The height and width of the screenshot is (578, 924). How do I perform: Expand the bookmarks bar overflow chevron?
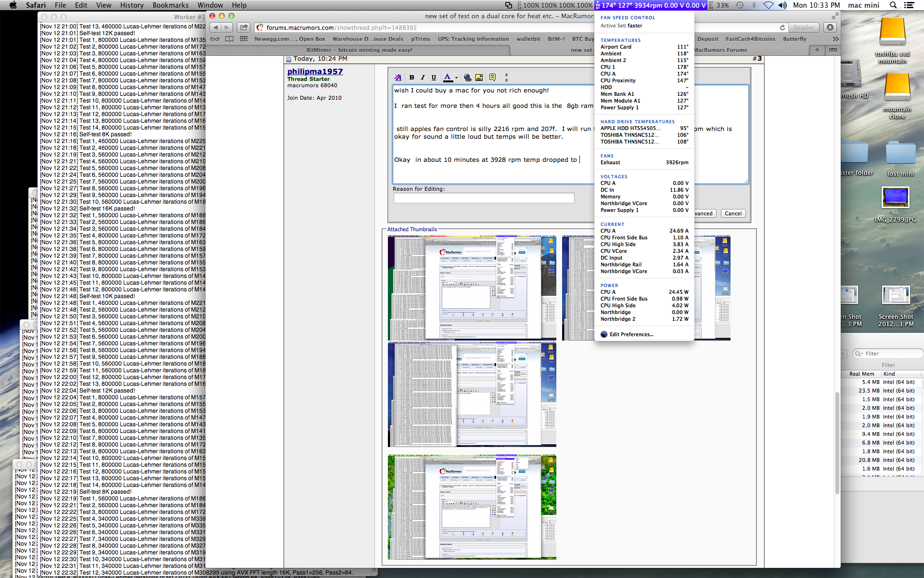click(x=835, y=39)
